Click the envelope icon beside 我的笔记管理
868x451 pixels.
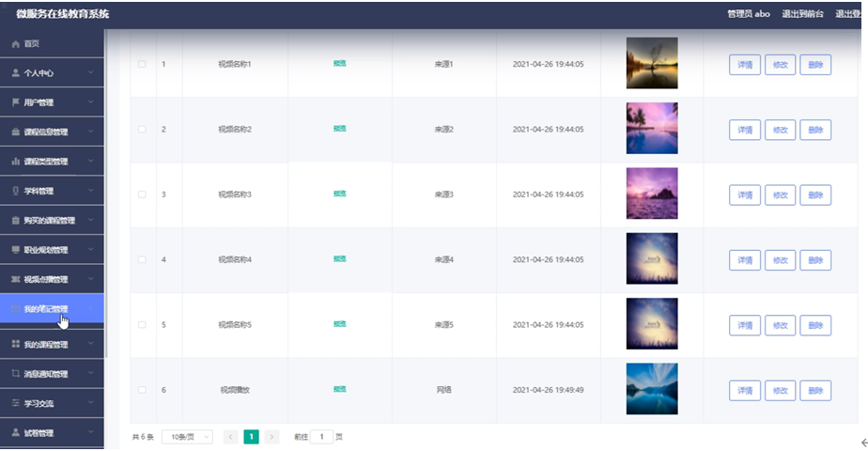[x=15, y=309]
